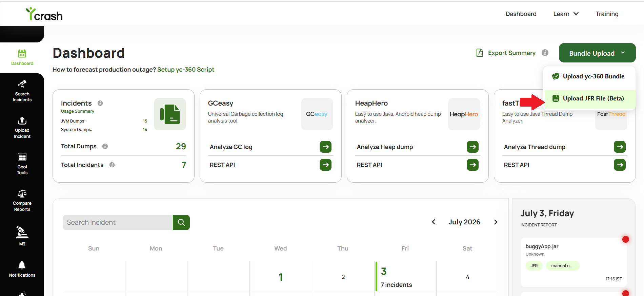Open the top Dashboard nav item

tap(521, 14)
